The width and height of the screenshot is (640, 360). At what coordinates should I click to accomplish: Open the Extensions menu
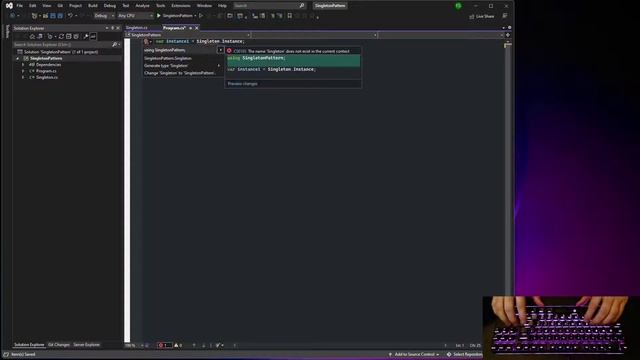tap(181, 6)
